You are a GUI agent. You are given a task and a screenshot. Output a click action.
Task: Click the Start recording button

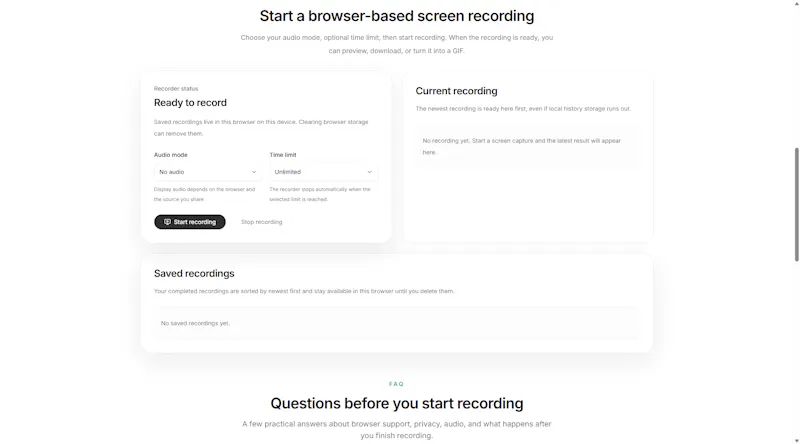point(190,222)
